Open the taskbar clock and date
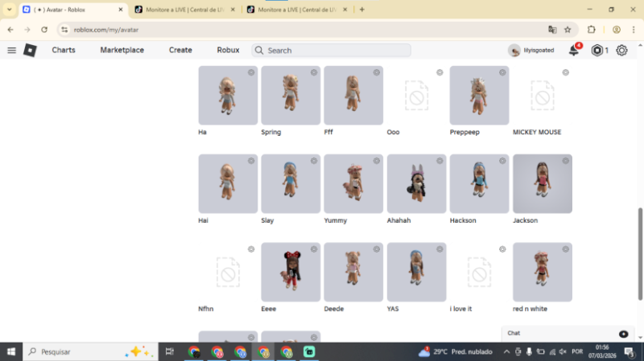The height and width of the screenshot is (361, 644). [x=602, y=351]
